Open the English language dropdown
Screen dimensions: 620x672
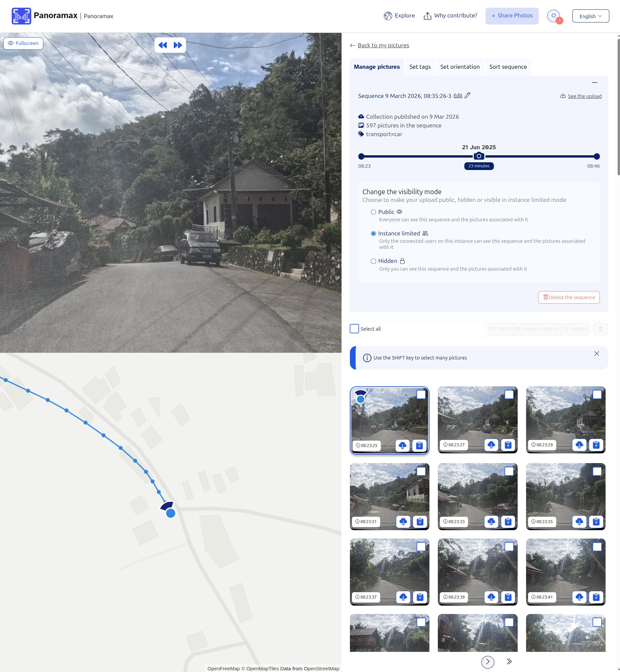tap(590, 16)
